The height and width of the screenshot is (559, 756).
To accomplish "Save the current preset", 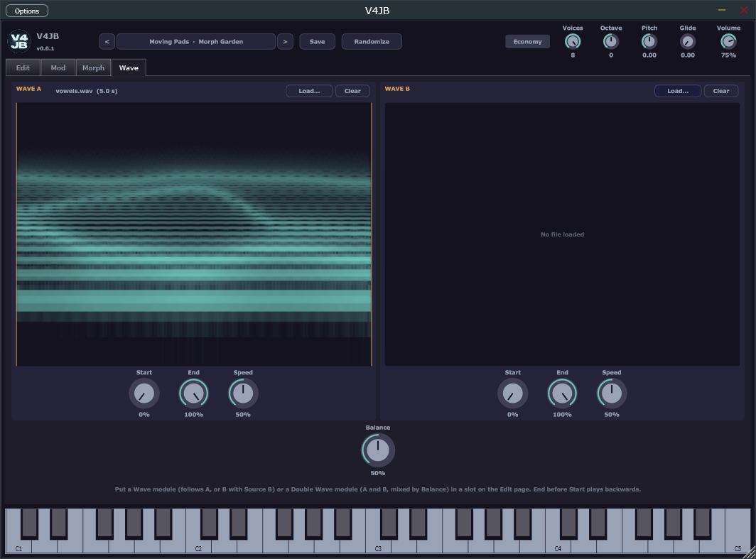I will 317,41.
